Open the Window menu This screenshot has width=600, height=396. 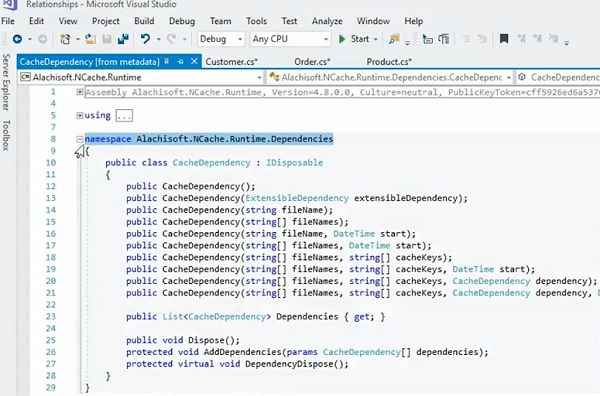pos(373,21)
